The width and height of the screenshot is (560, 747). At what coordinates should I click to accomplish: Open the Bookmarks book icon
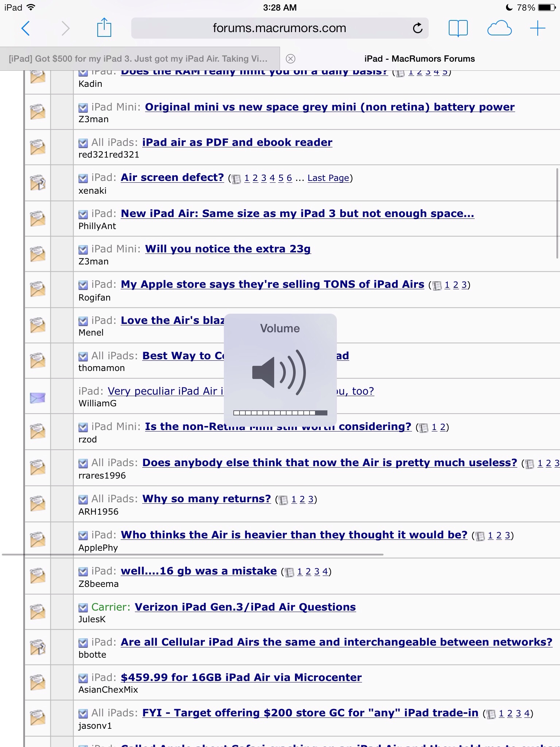[x=458, y=28]
